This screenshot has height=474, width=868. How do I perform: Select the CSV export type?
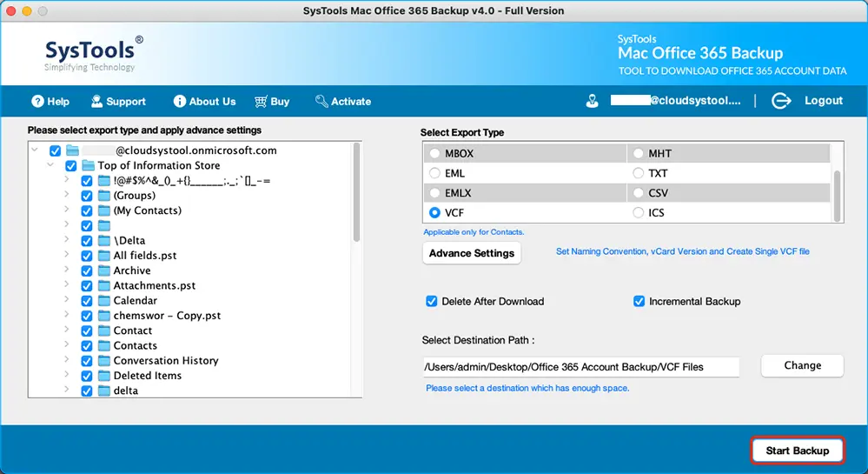(x=639, y=193)
